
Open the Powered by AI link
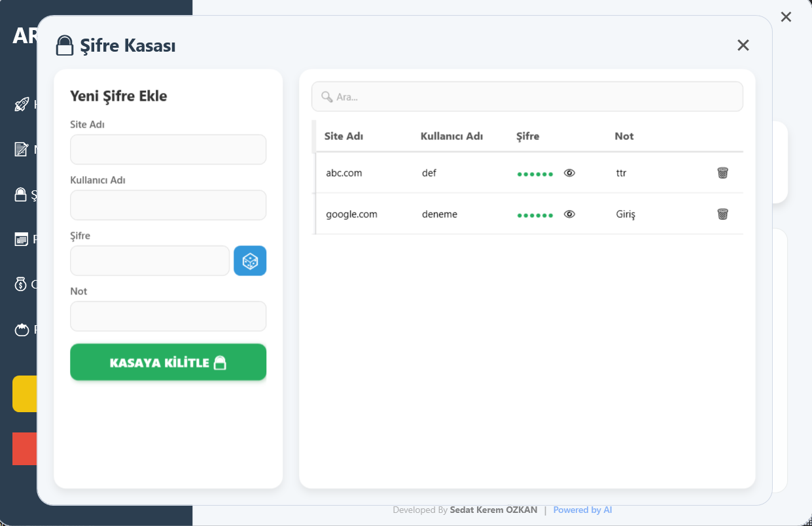[x=582, y=510]
